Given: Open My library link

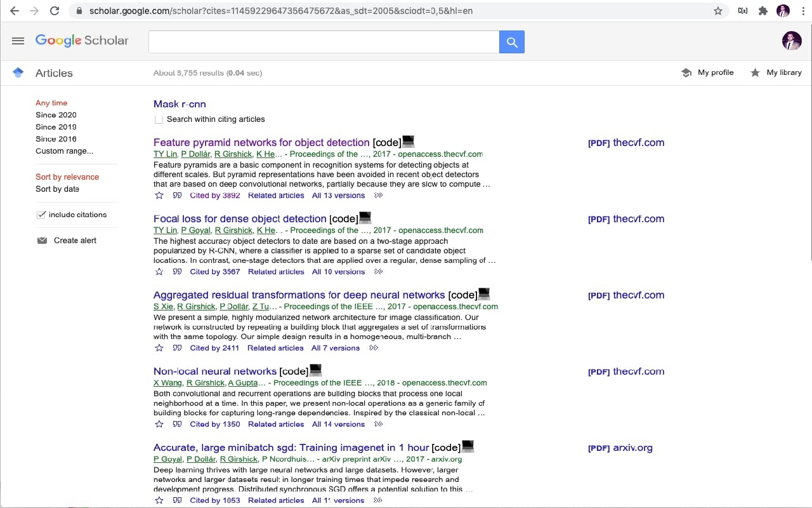Looking at the screenshot, I should coord(776,72).
